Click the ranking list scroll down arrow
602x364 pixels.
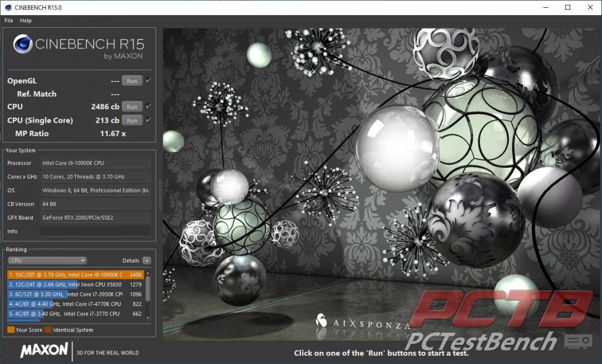[x=148, y=318]
